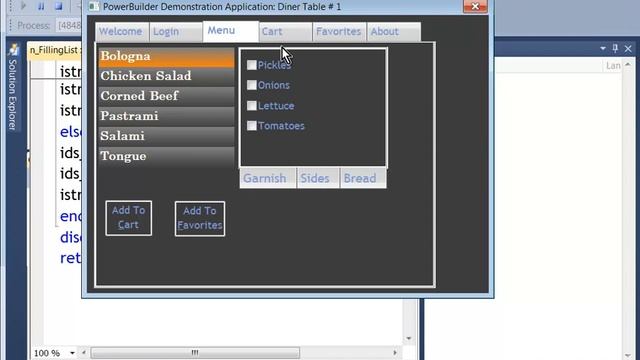Switch to the Garnish tab
Screen dimensions: 640x360
267,178
